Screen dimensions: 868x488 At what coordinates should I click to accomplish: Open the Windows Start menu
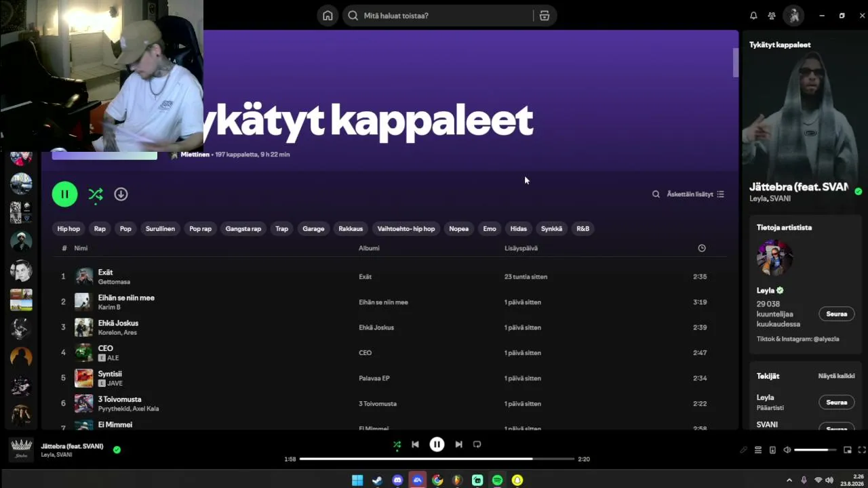coord(357,480)
